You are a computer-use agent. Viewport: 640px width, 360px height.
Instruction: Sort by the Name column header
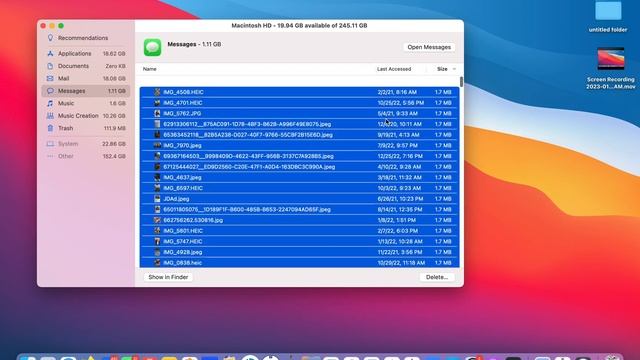point(150,69)
